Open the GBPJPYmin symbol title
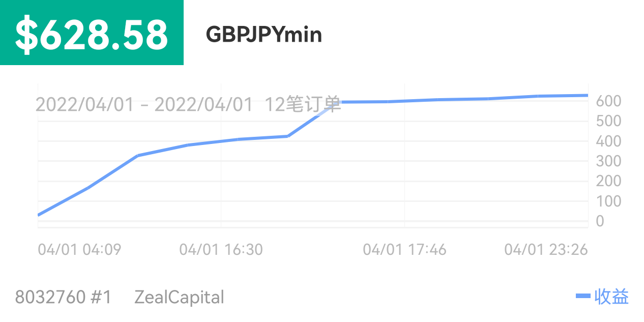Image resolution: width=644 pixels, height=322 pixels. 264,35
